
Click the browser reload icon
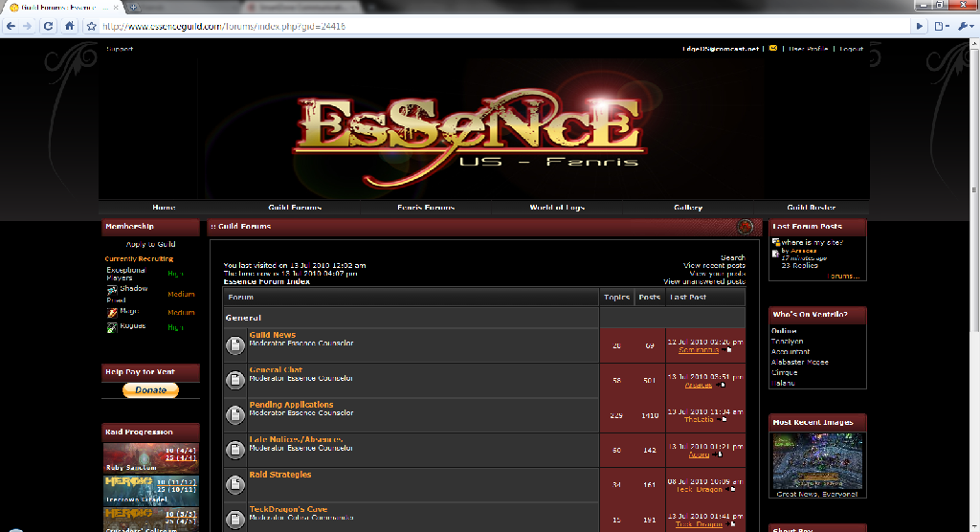coord(48,26)
